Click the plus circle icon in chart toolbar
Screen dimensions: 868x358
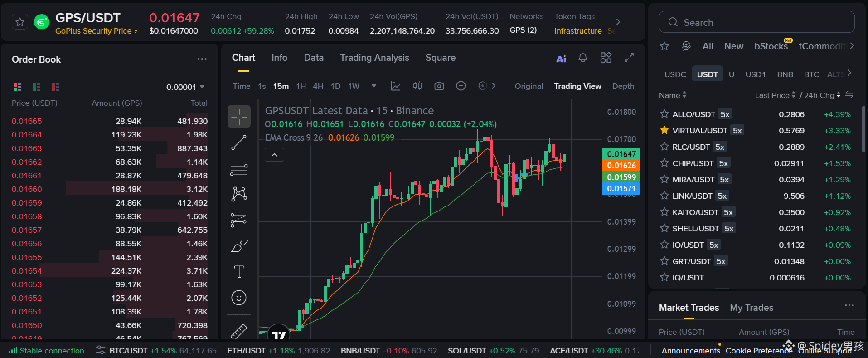(x=461, y=86)
